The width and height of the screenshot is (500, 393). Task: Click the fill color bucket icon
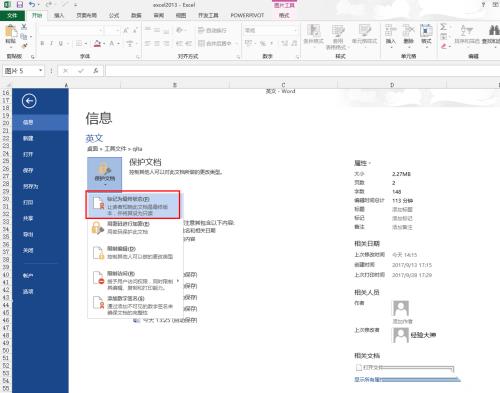[97, 43]
